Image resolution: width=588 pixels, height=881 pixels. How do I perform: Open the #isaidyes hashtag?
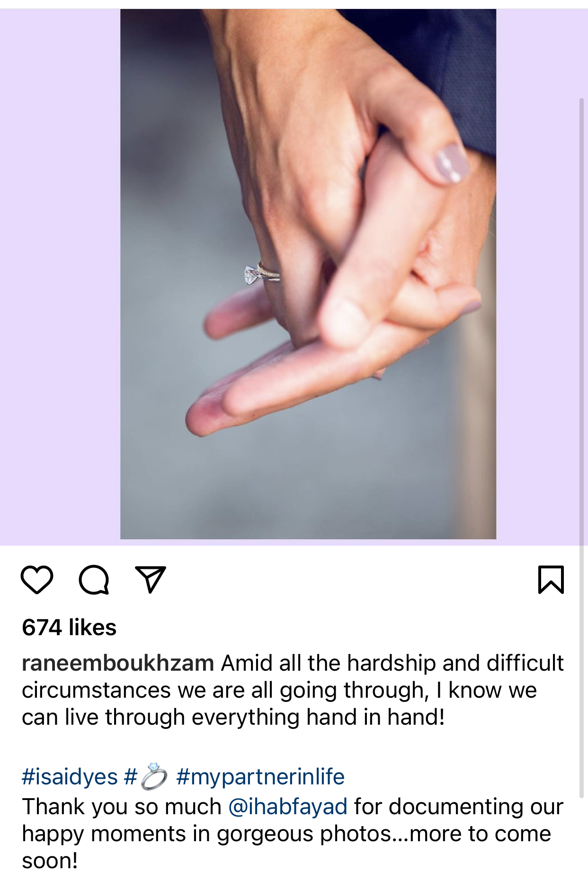pyautogui.click(x=70, y=777)
